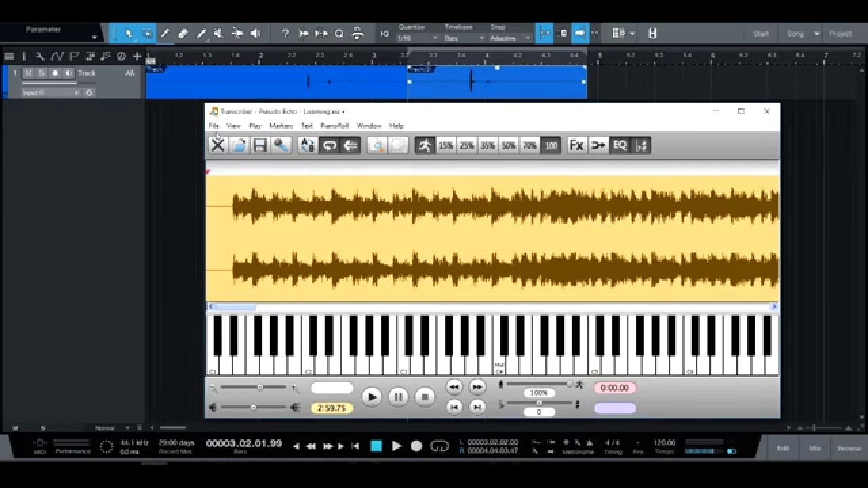This screenshot has height=488, width=868.
Task: Open the Snap dropdown showing Adaptive
Action: click(511, 38)
